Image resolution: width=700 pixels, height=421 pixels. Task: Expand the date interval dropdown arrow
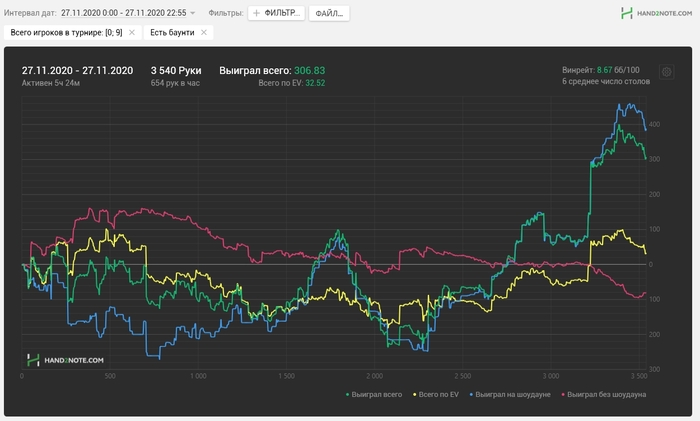[x=192, y=13]
